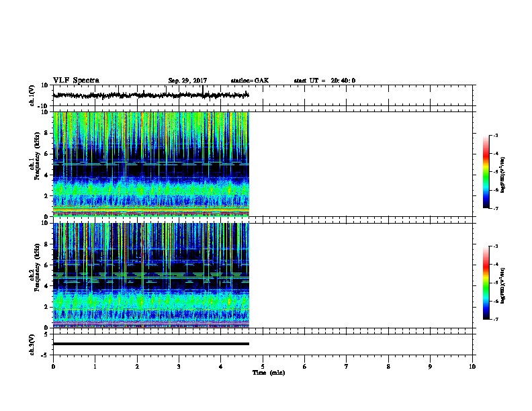
Task: Click the "ch.1(V)" waveform axis label
Action: coord(32,95)
